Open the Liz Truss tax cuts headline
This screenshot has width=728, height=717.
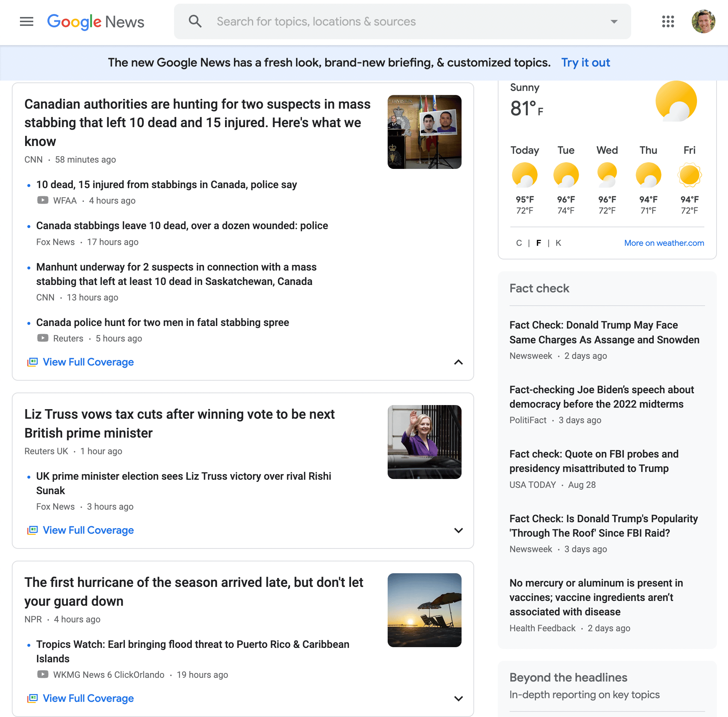point(179,424)
